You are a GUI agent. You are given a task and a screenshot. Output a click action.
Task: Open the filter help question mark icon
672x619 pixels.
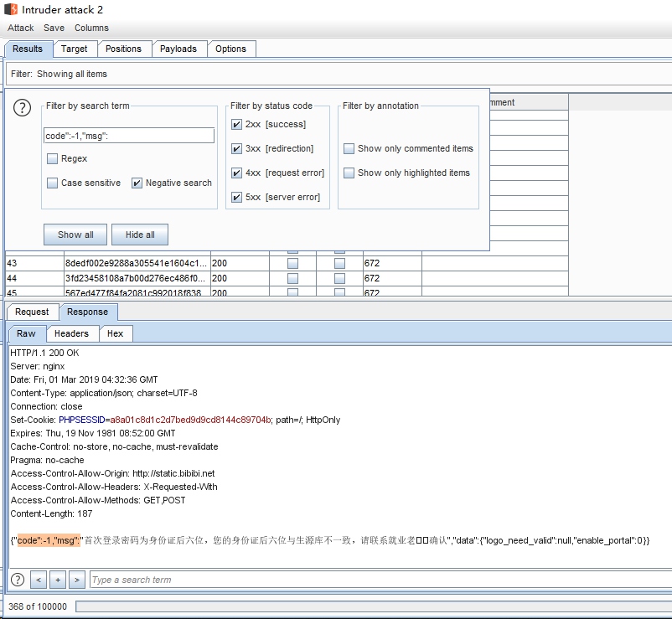click(x=23, y=107)
